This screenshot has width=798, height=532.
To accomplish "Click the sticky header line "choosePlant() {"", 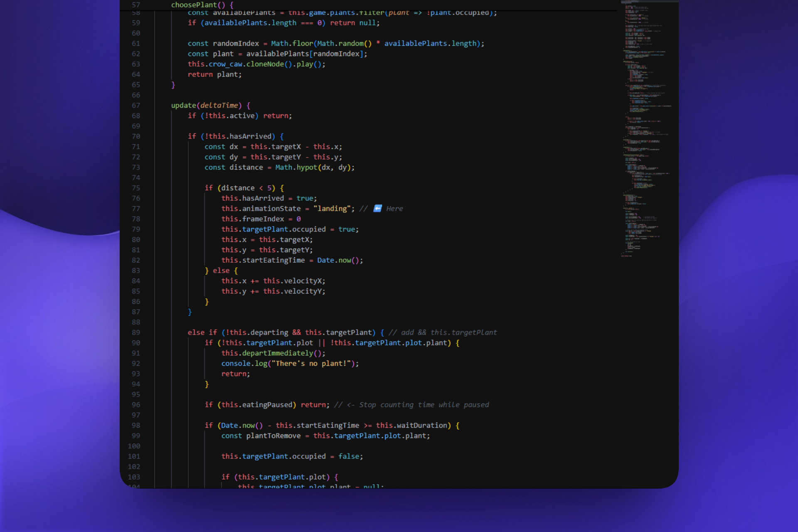I will 202,5.
